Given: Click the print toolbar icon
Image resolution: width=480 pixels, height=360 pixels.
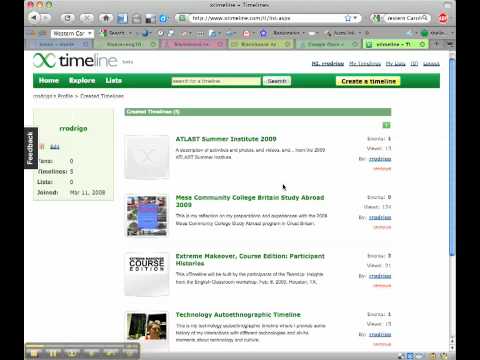Looking at the screenshot, I should pyautogui.click(x=136, y=18).
